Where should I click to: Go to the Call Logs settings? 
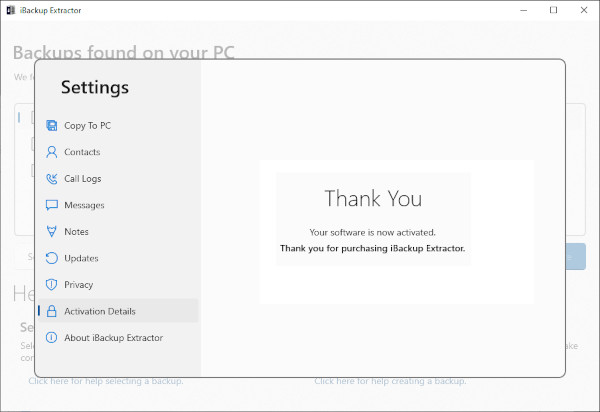(83, 179)
